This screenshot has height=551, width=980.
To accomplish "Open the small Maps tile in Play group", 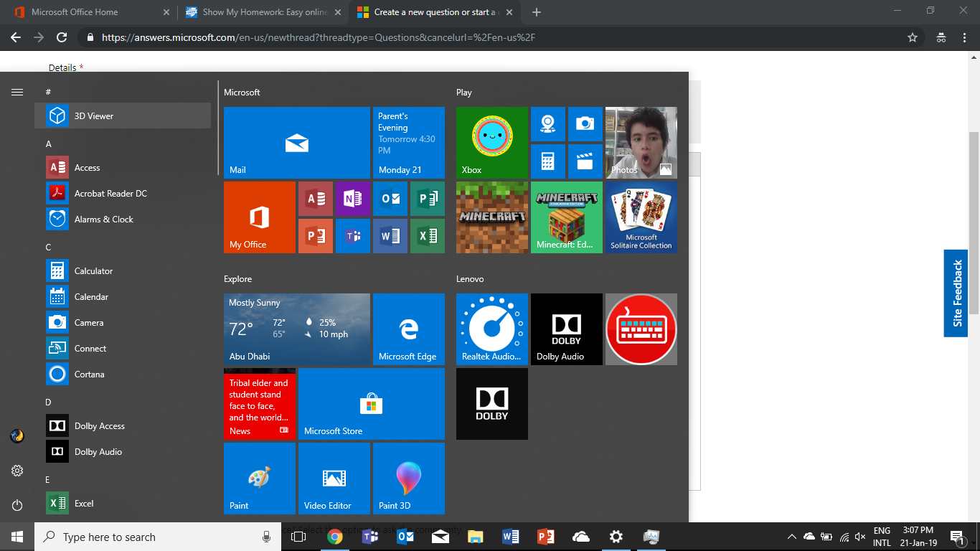I will [548, 124].
